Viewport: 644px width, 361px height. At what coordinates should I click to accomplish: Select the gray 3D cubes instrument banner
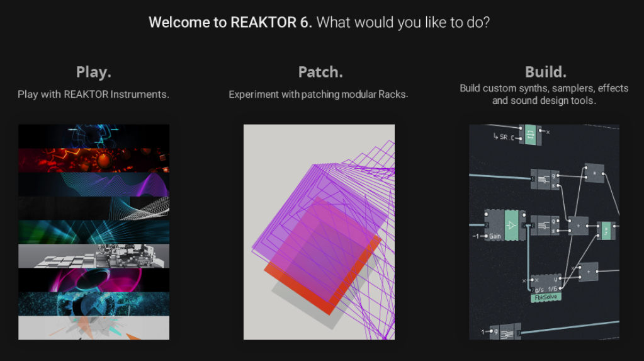[x=94, y=256]
